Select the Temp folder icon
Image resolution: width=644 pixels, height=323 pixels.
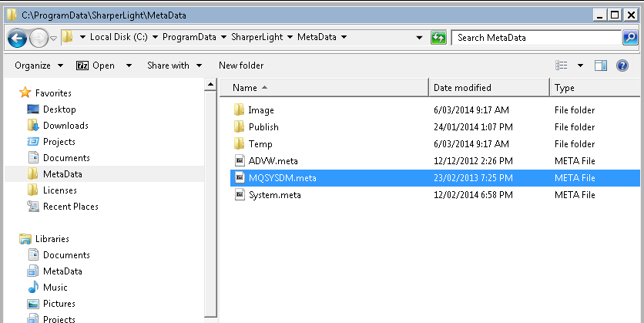[x=239, y=143]
